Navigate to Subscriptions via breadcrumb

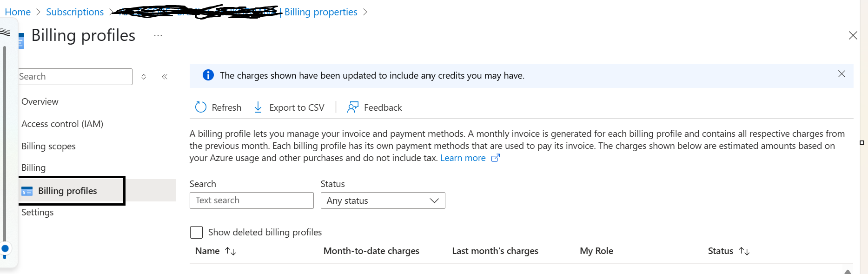tap(75, 12)
